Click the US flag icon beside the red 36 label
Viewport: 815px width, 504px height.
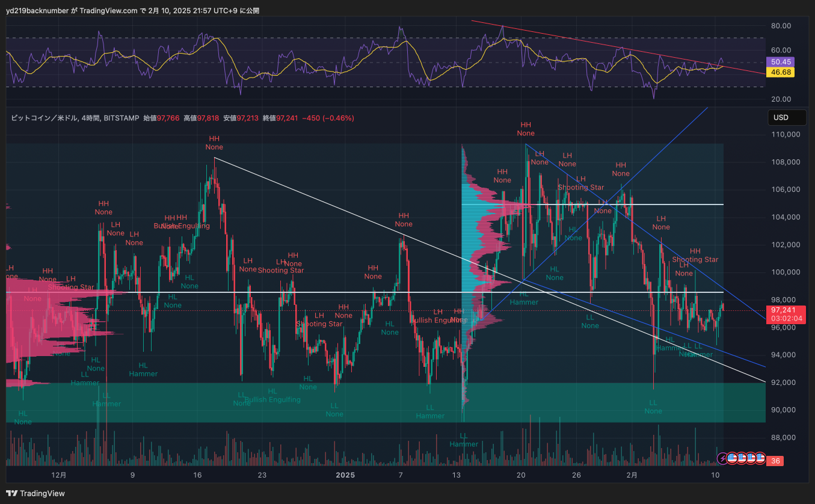click(x=760, y=458)
